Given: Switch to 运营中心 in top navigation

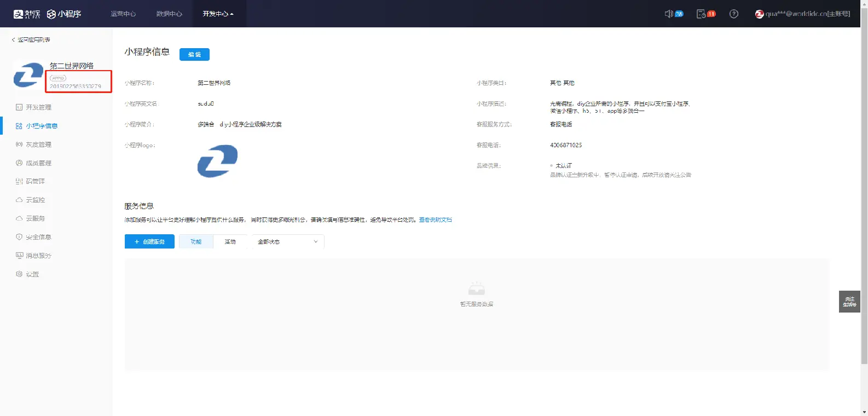Looking at the screenshot, I should pyautogui.click(x=123, y=14).
